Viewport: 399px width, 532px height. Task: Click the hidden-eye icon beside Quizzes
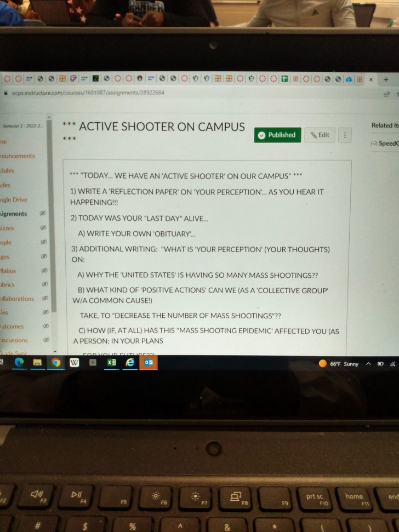(x=43, y=227)
